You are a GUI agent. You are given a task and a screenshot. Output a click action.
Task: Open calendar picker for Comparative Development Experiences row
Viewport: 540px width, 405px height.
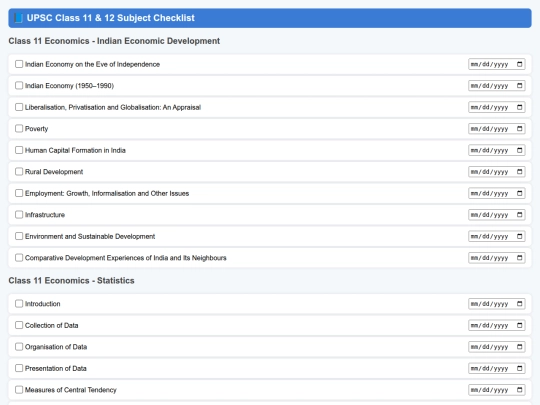[520, 258]
